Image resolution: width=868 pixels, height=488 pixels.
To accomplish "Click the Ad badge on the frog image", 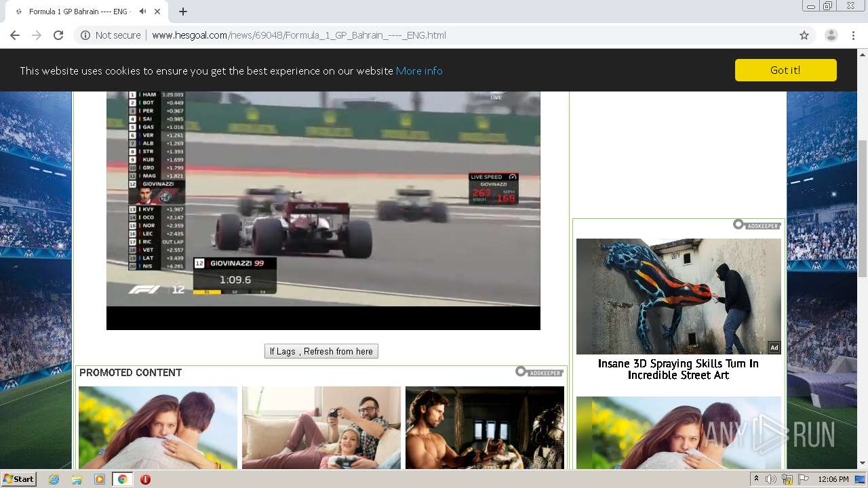I will 774,348.
